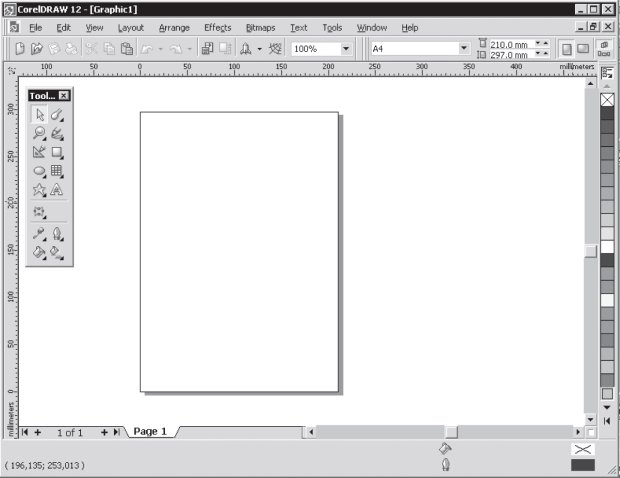Close the floating Toolbox panel
Viewport: 620px width, 478px height.
click(64, 95)
